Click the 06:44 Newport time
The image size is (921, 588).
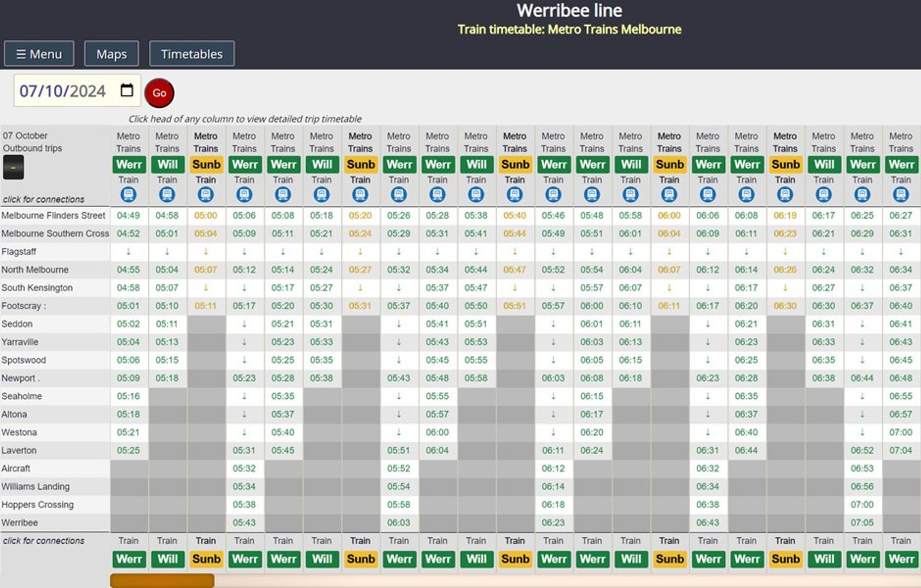click(862, 378)
